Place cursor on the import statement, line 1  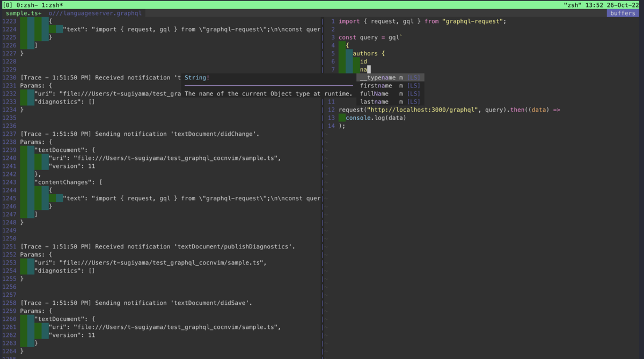[x=422, y=21]
